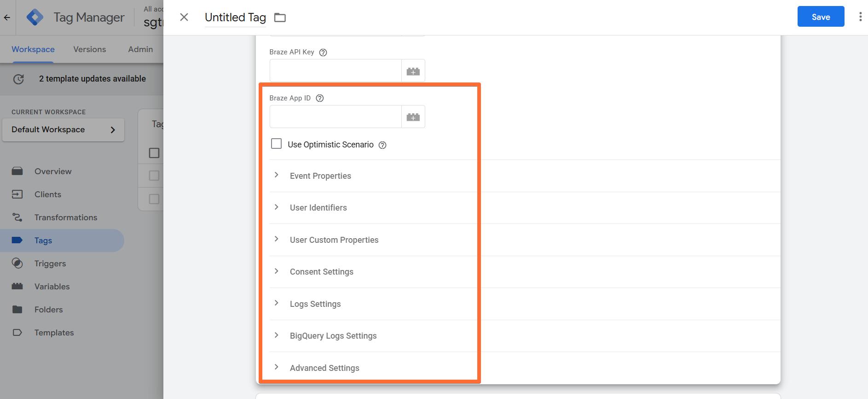Open Folders in the sidebar

[x=62, y=310]
